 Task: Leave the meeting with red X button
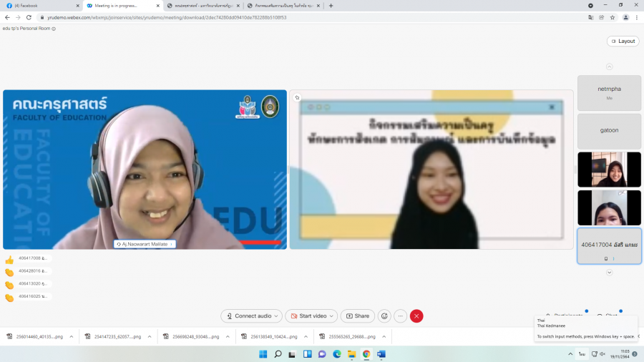pyautogui.click(x=416, y=316)
